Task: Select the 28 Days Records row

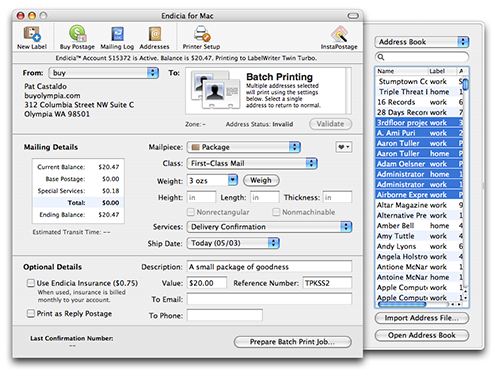Action: 419,112
